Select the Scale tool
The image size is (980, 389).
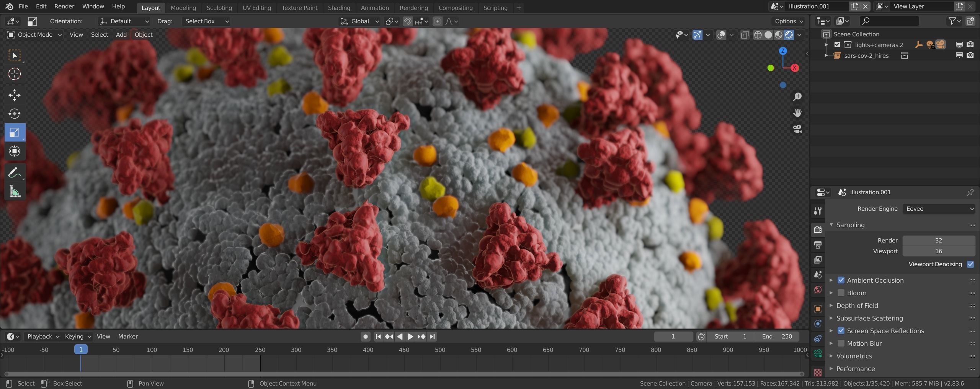[x=15, y=132]
